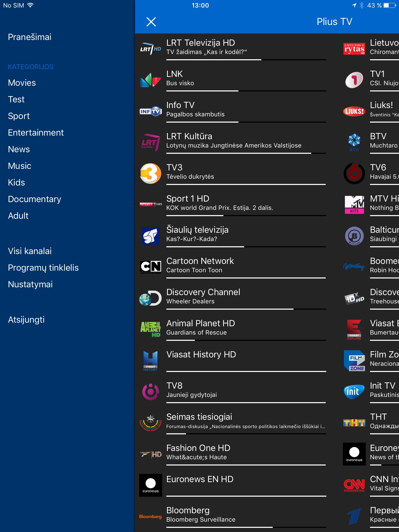Select the Documentary category

click(35, 199)
